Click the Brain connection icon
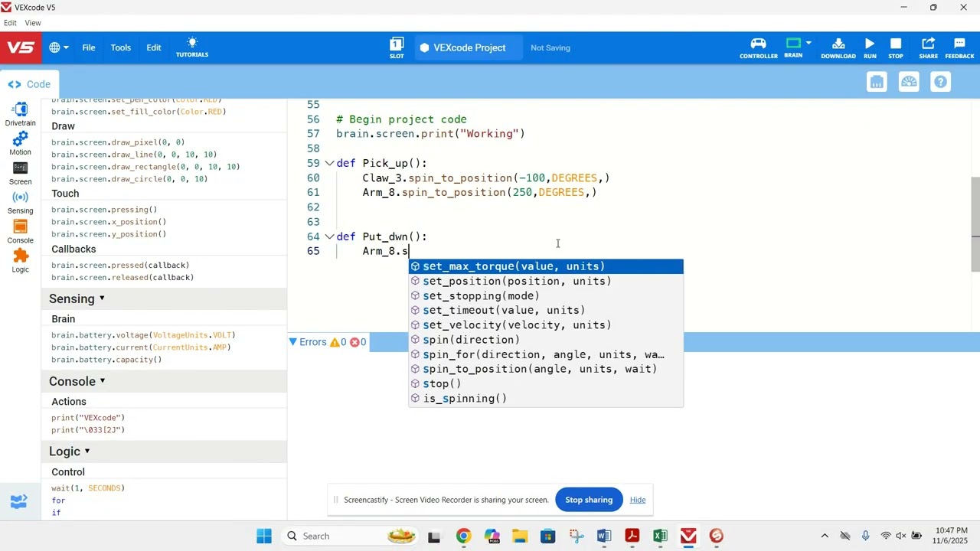Image resolution: width=980 pixels, height=551 pixels. pos(793,47)
